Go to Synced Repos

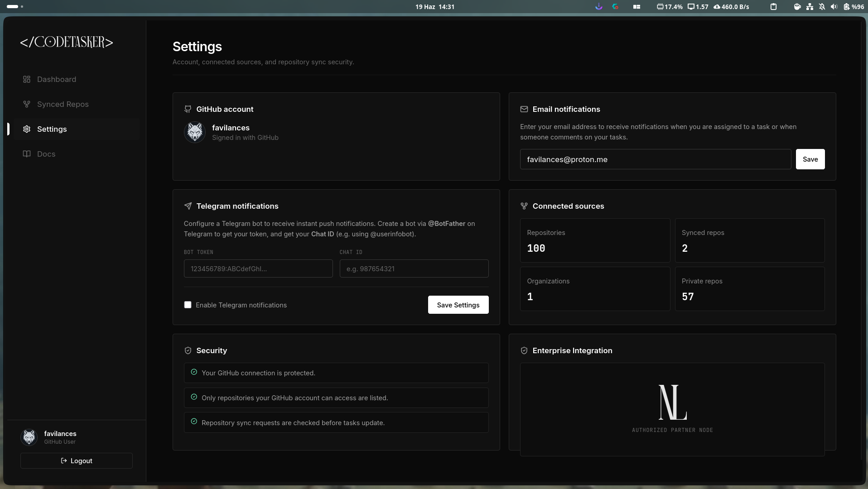click(76, 104)
